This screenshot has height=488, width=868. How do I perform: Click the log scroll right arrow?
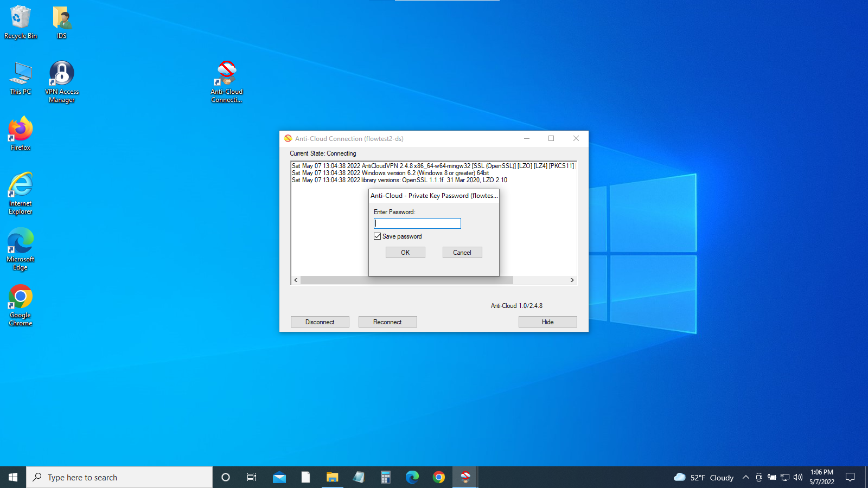[572, 280]
